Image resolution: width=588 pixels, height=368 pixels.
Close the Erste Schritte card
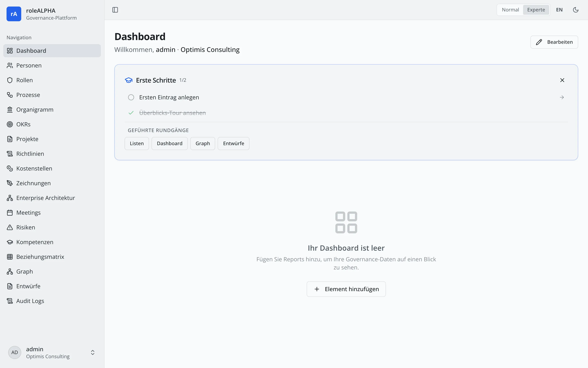pos(562,80)
